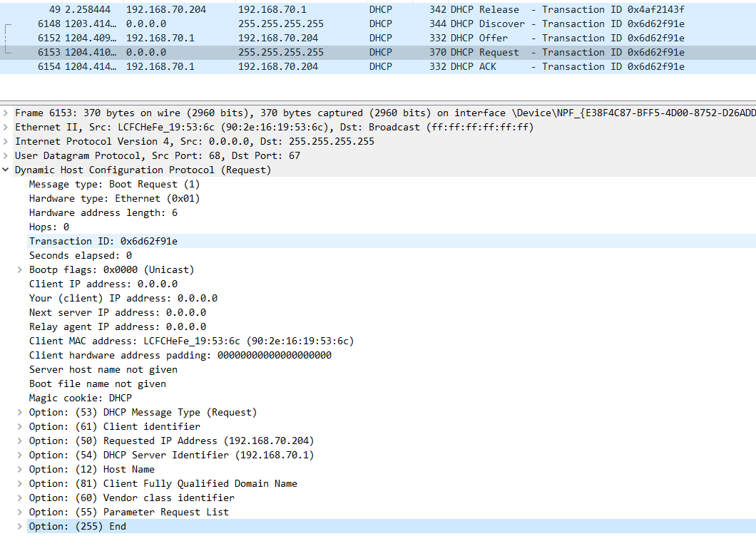Select the Transaction ID field line

tap(103, 242)
